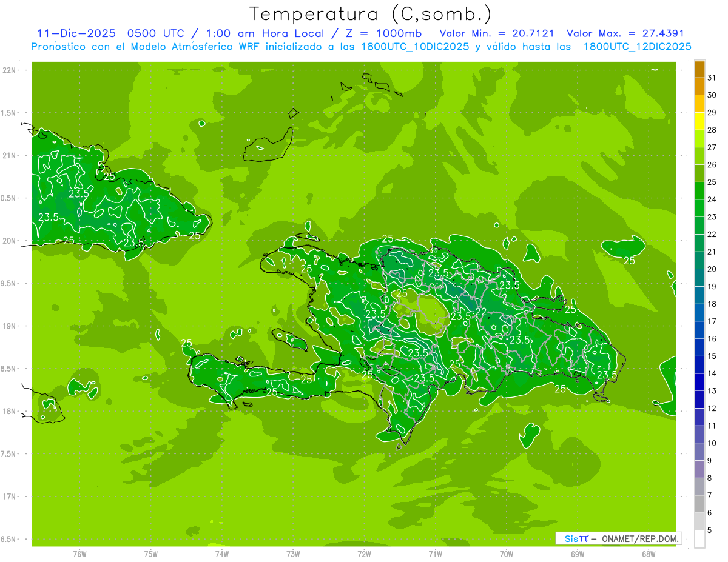Click the "15" colorbar scale label
Viewport: 728px width, 562px height.
coord(712,356)
